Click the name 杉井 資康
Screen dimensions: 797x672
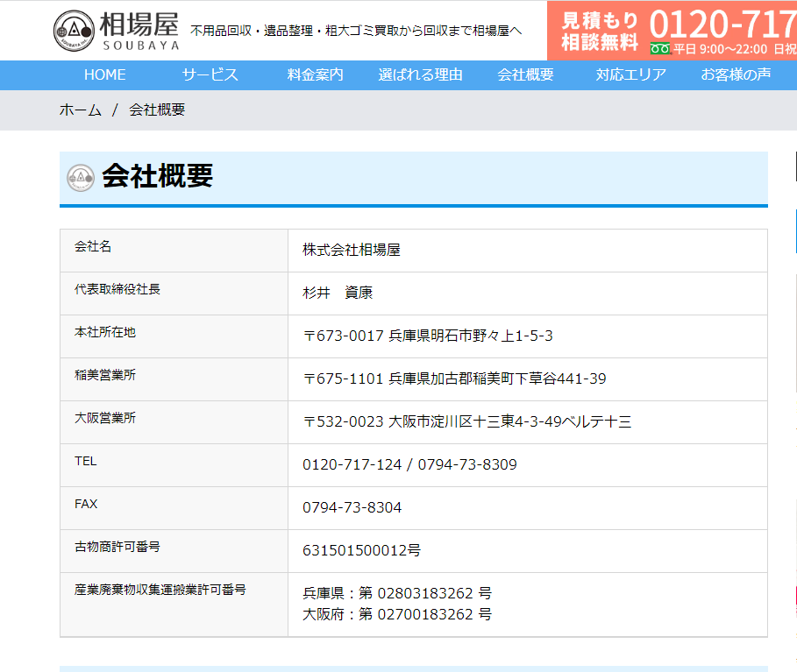click(x=338, y=293)
